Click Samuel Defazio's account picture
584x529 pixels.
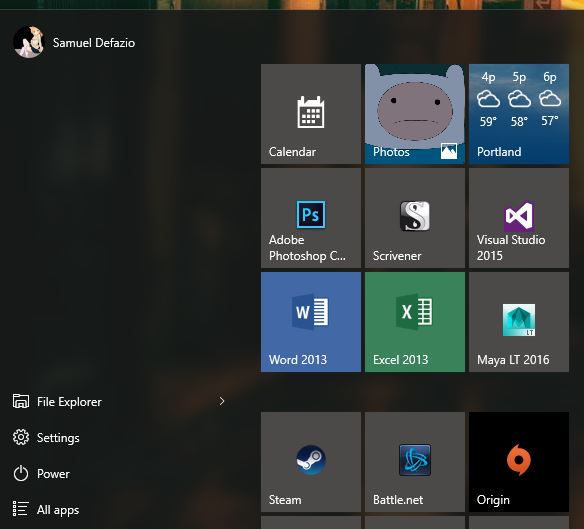29,42
